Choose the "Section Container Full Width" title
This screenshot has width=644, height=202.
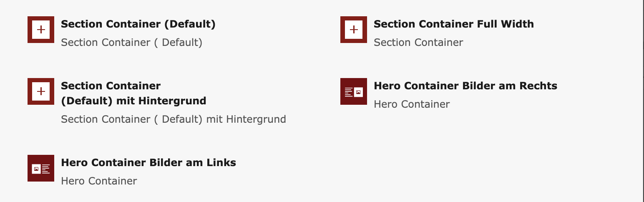(453, 24)
